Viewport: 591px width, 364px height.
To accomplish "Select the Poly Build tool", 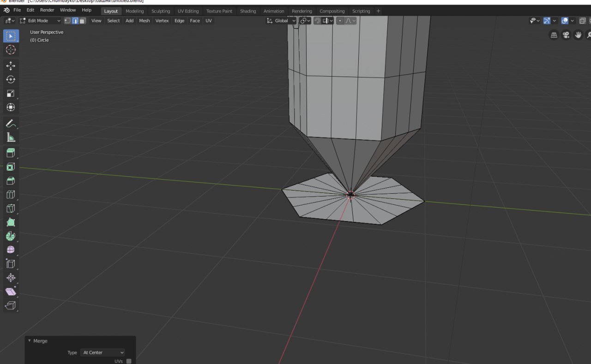I will pyautogui.click(x=11, y=222).
